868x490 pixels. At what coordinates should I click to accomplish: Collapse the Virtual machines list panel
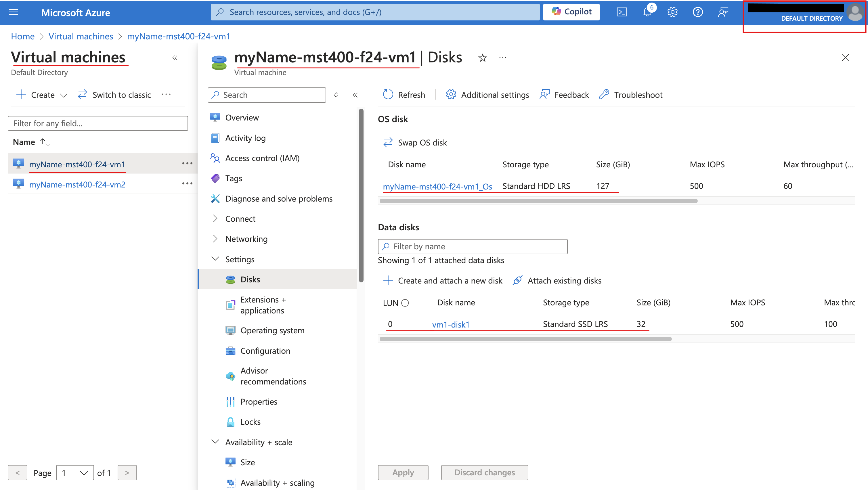pyautogui.click(x=175, y=58)
